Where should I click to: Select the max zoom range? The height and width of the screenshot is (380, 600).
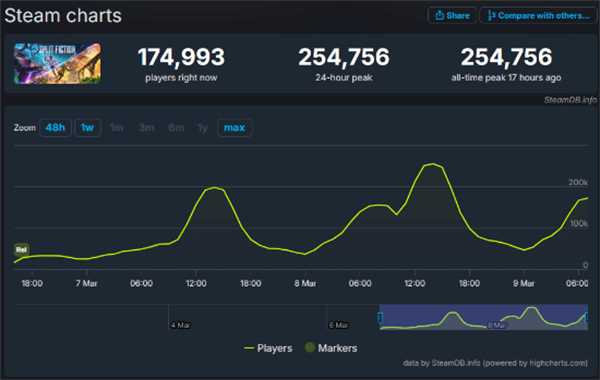(234, 127)
